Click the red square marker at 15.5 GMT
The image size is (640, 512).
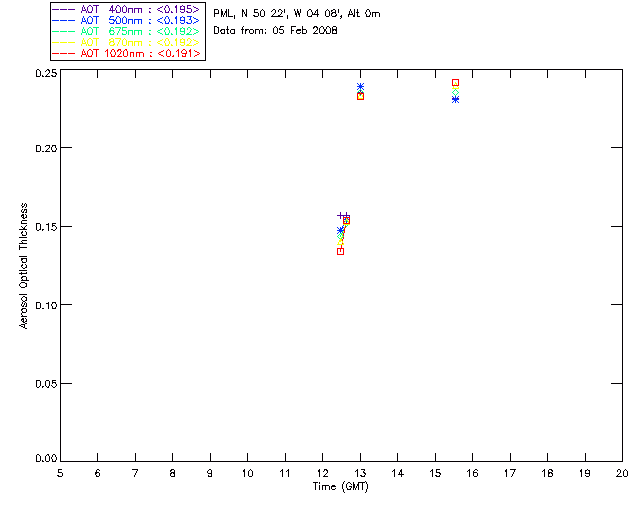click(456, 82)
